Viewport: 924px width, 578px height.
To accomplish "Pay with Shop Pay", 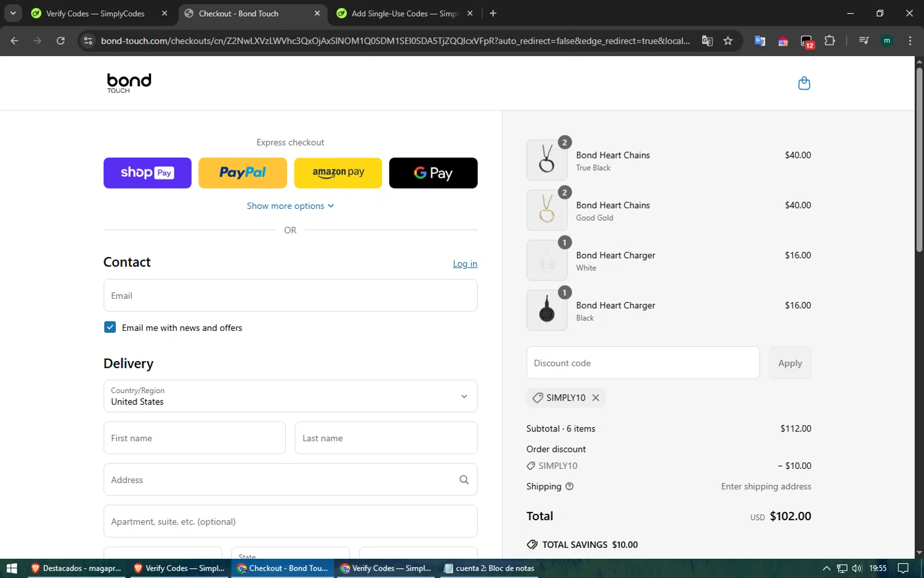I will (147, 173).
